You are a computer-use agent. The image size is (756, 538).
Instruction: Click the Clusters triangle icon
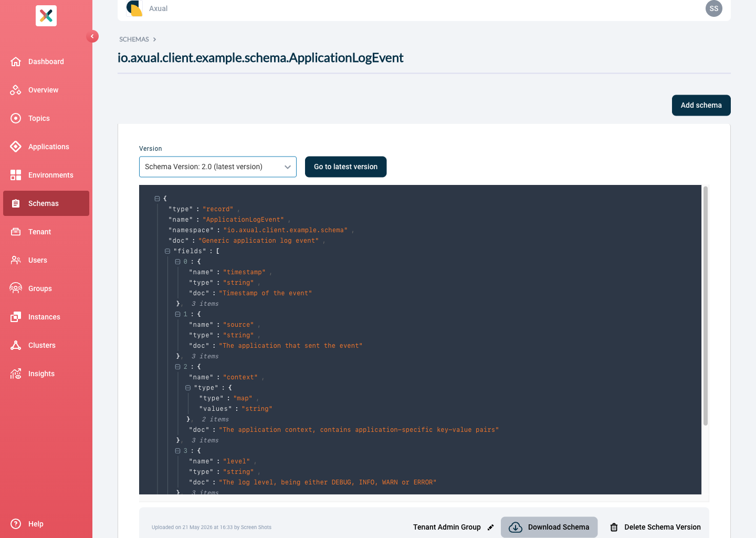(16, 345)
